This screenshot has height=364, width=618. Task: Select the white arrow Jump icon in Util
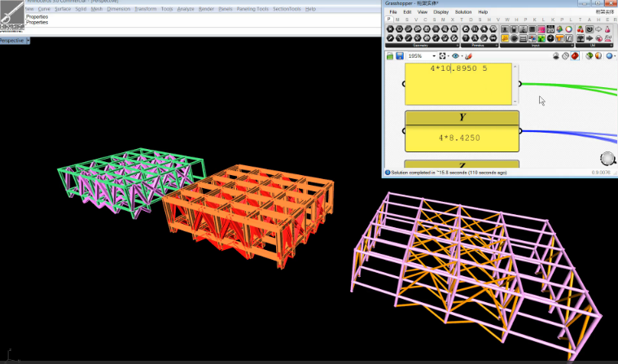(598, 29)
